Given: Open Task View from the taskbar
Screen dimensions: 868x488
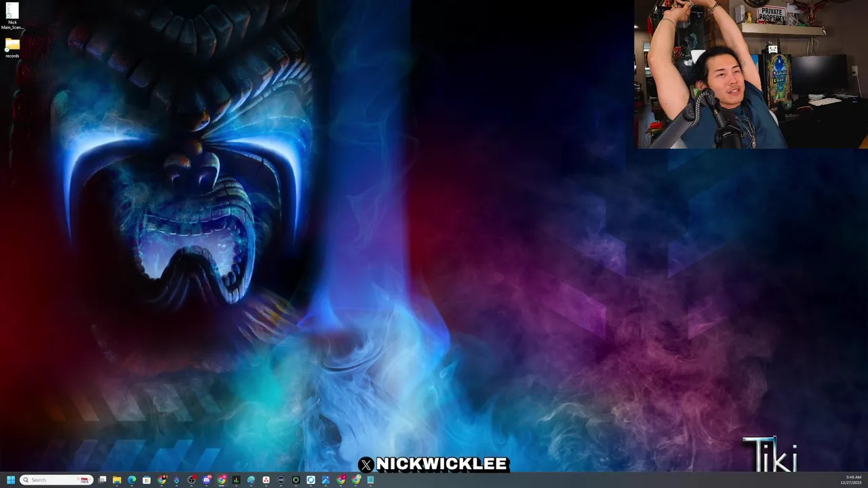Looking at the screenshot, I should tap(102, 480).
